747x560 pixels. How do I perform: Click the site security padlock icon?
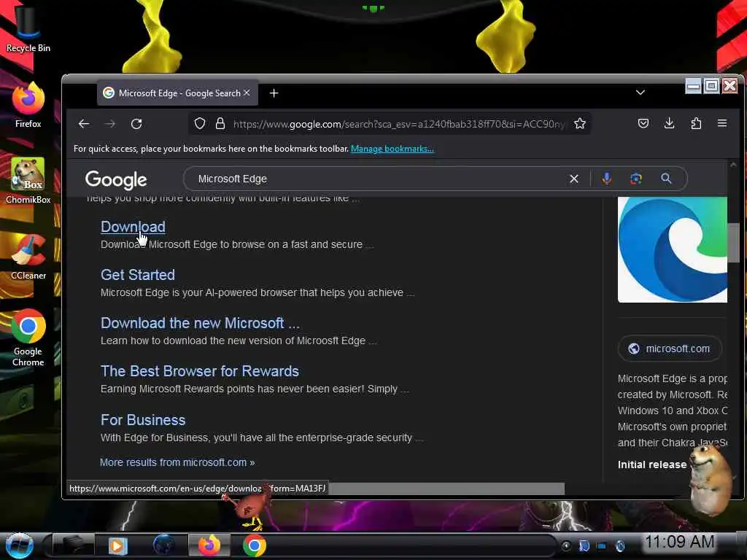[220, 124]
